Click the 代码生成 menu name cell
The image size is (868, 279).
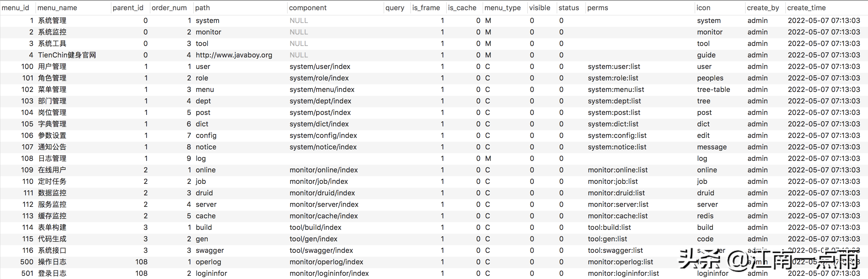tap(52, 238)
